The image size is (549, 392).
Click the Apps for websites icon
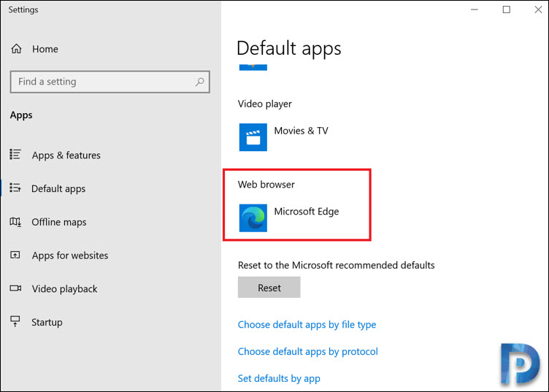coord(15,255)
